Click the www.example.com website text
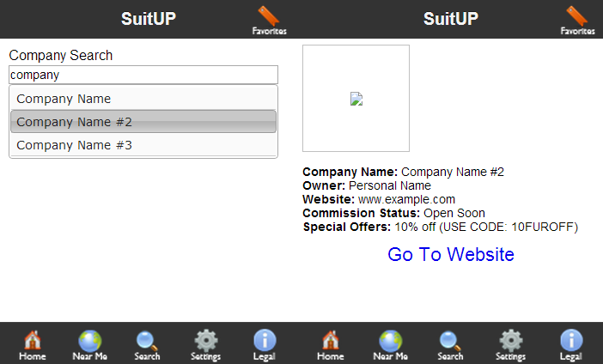The width and height of the screenshot is (603, 364). tap(406, 199)
